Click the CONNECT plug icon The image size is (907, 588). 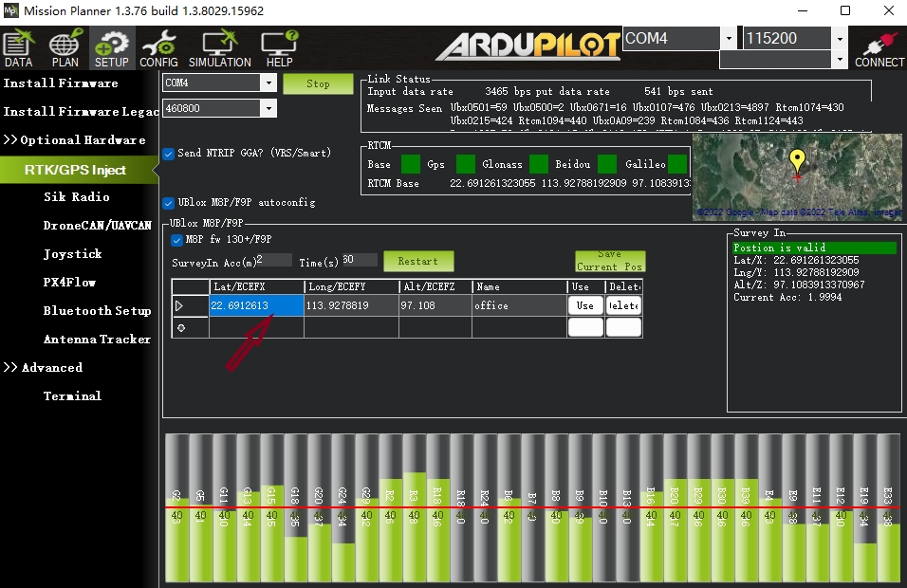click(x=879, y=47)
